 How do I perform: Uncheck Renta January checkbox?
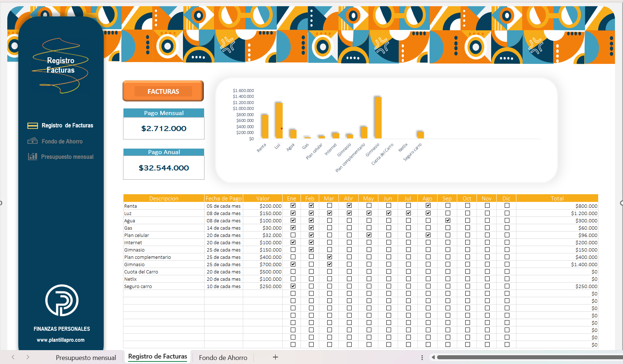[293, 206]
